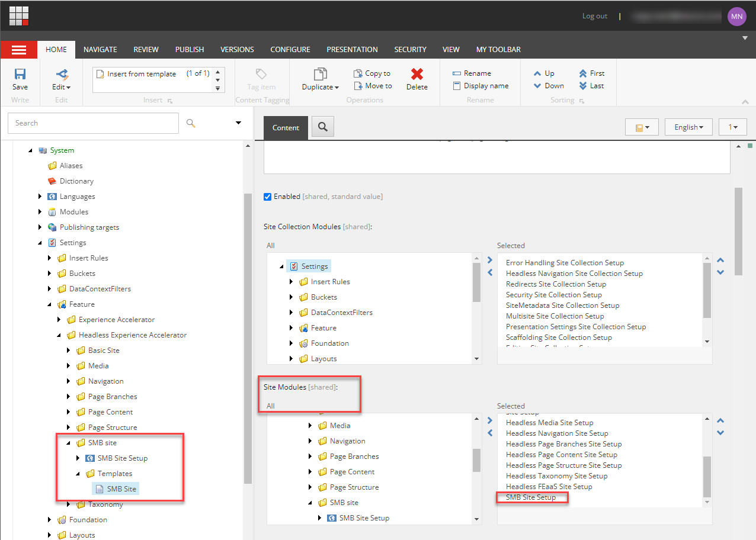
Task: Expand the Languages tree node
Action: coord(40,197)
